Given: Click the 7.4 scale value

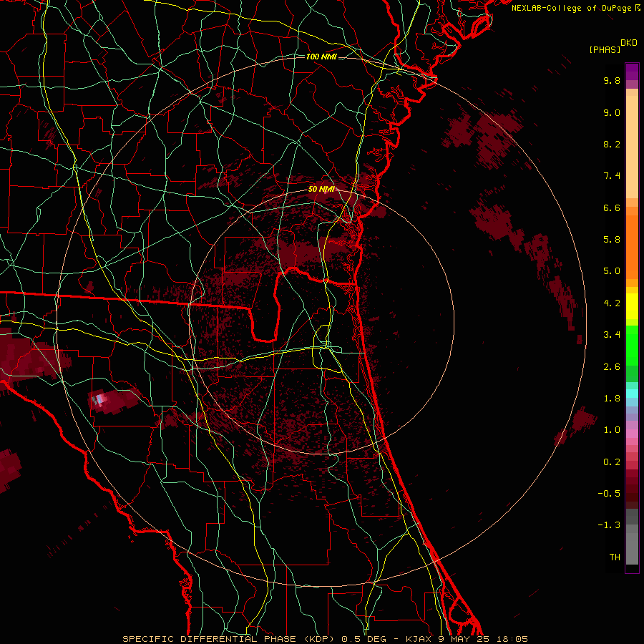Looking at the screenshot, I should 612,176.
